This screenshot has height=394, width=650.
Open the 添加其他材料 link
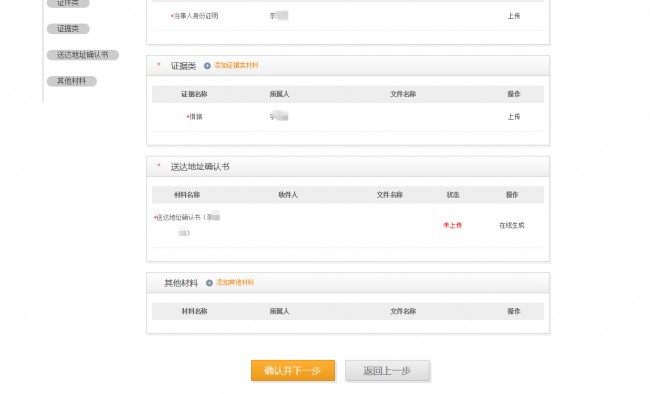pos(235,283)
